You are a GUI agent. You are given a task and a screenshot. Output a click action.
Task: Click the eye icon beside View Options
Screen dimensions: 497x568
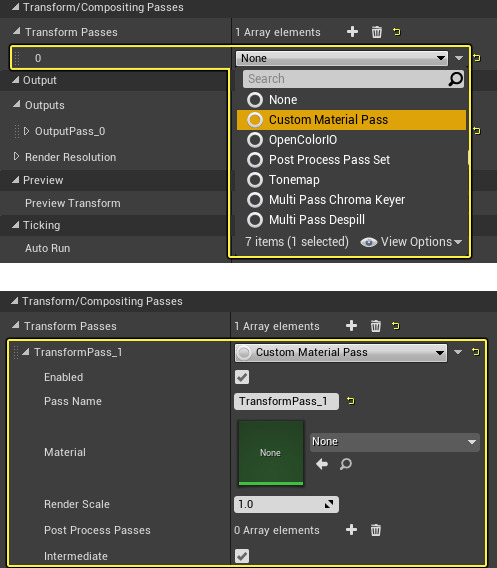(x=369, y=242)
